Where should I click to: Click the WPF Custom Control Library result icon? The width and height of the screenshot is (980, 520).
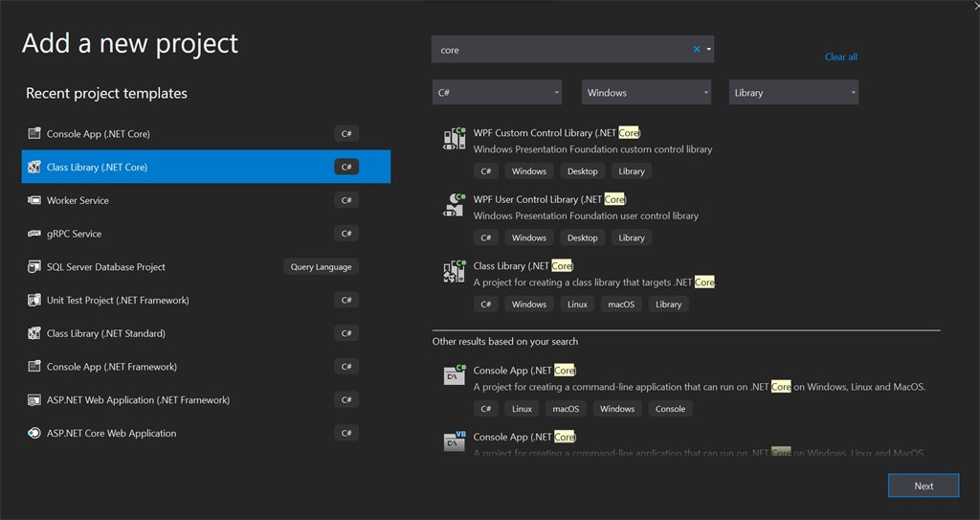tap(455, 138)
